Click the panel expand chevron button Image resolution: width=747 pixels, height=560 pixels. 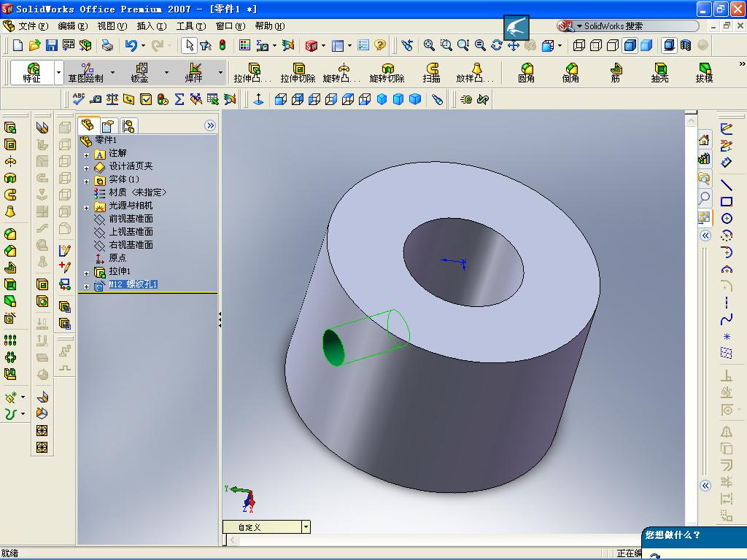click(210, 125)
